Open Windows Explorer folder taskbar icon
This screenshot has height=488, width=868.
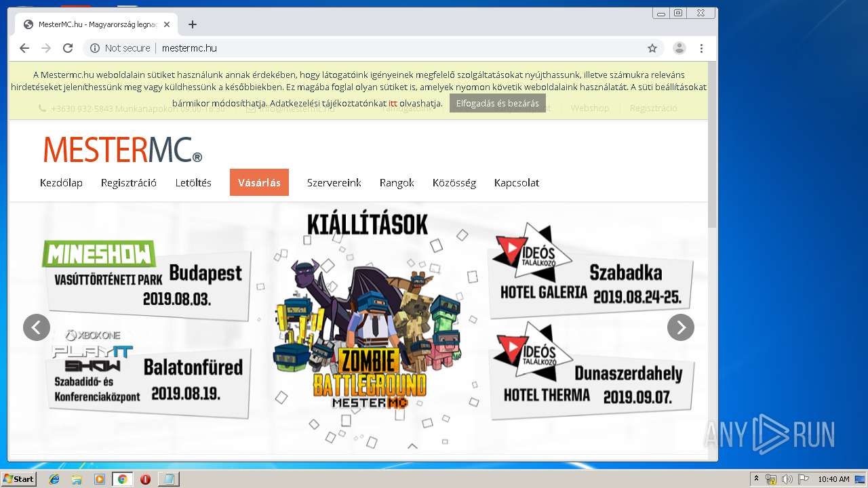(x=77, y=479)
